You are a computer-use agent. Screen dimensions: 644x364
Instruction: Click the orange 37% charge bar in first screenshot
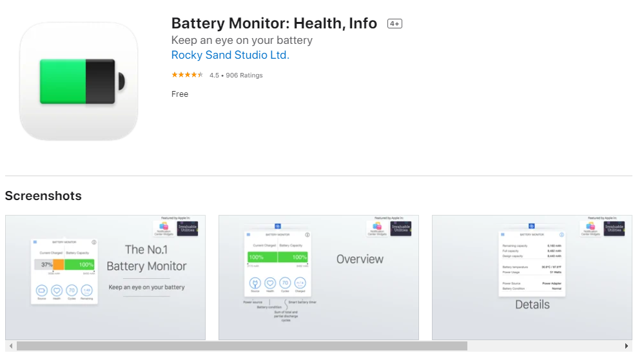(58, 265)
